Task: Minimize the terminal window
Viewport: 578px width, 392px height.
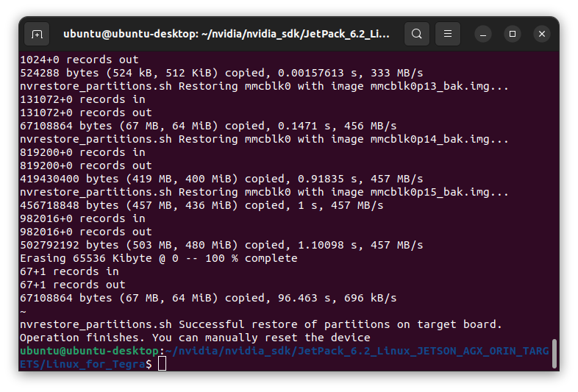Action: point(483,34)
